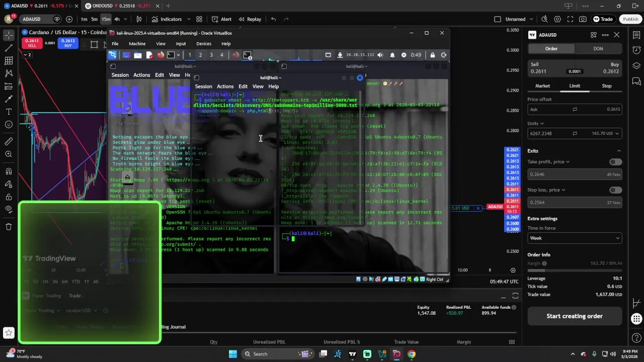Select the Market order tab
Viewport: 644px width, 362px height.
542,86
